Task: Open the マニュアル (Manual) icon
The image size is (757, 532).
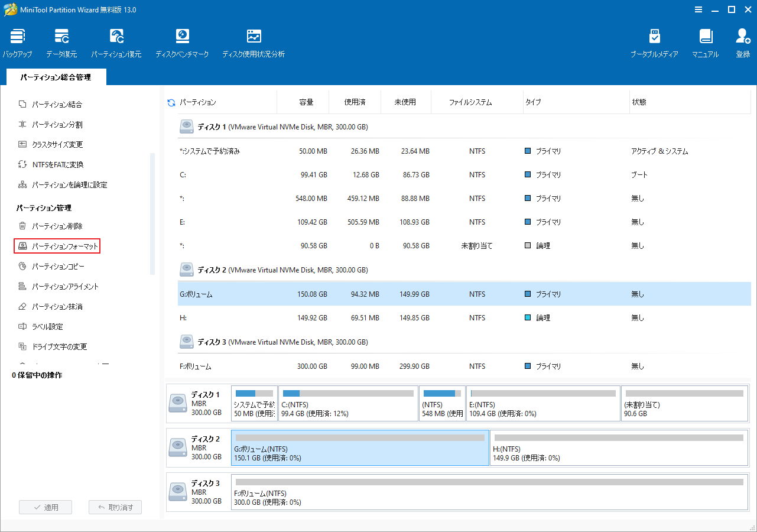Action: tap(704, 41)
